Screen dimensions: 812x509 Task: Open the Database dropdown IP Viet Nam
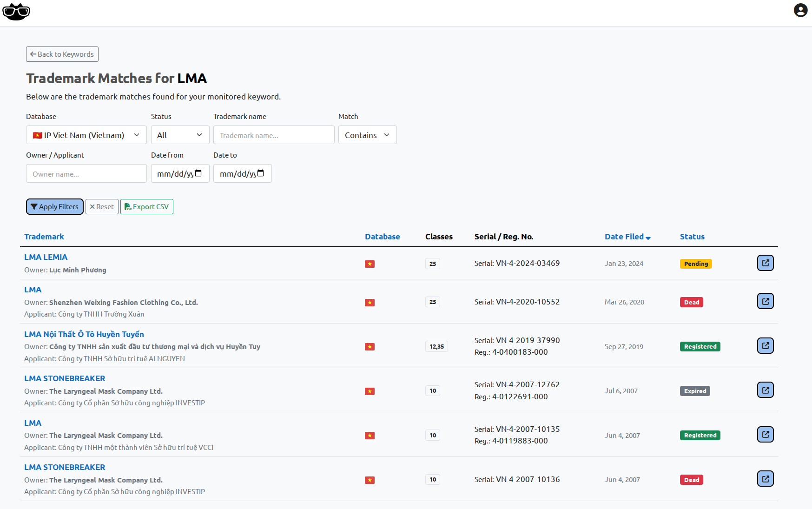pyautogui.click(x=86, y=135)
